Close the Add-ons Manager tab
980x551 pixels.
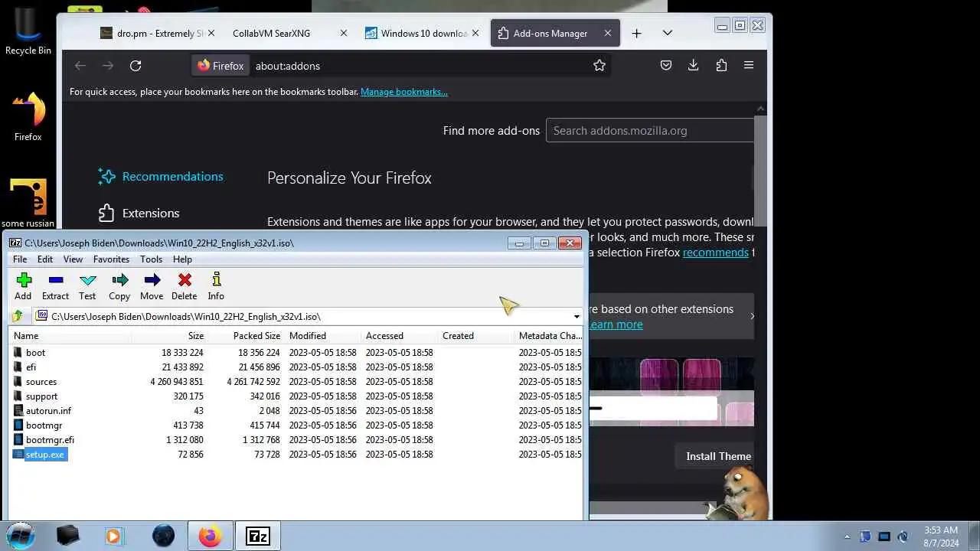608,34
